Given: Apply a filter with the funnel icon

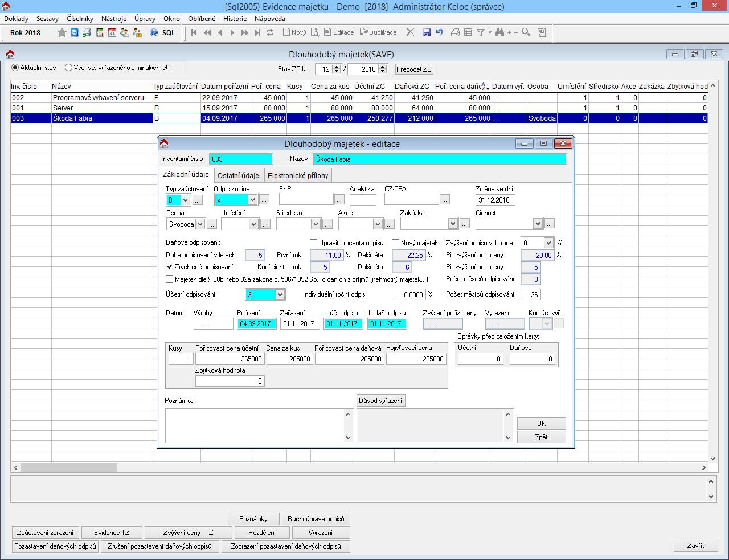Looking at the screenshot, I should (x=480, y=32).
